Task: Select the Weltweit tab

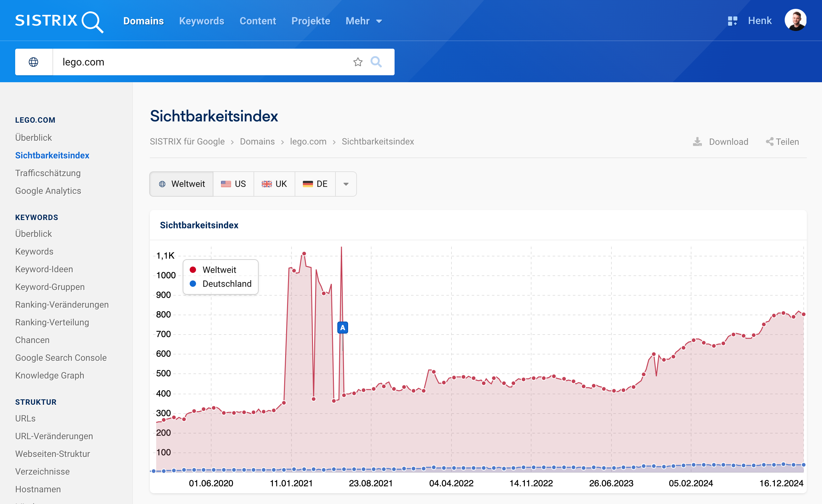Action: (181, 184)
